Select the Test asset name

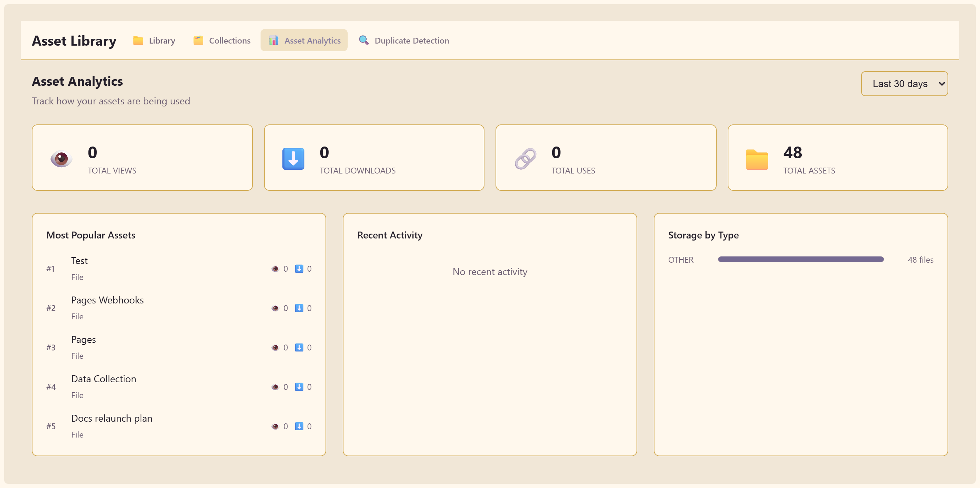79,261
